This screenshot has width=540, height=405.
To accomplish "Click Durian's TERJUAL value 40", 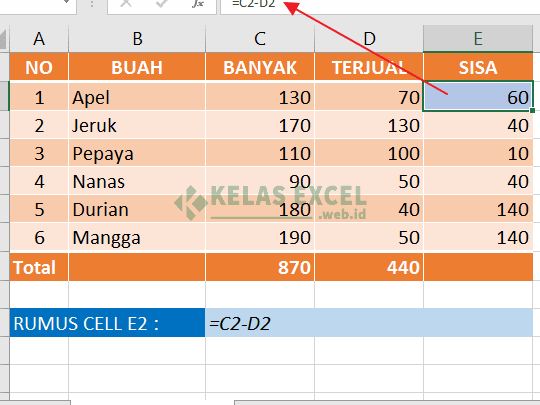I will pos(369,209).
